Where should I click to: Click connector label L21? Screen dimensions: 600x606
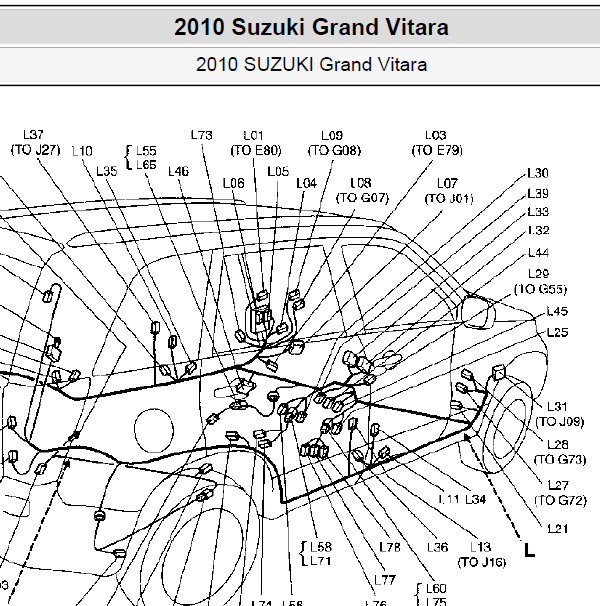pos(558,528)
